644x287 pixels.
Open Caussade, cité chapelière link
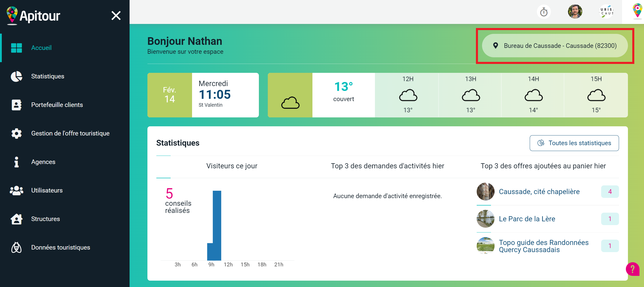pyautogui.click(x=539, y=192)
